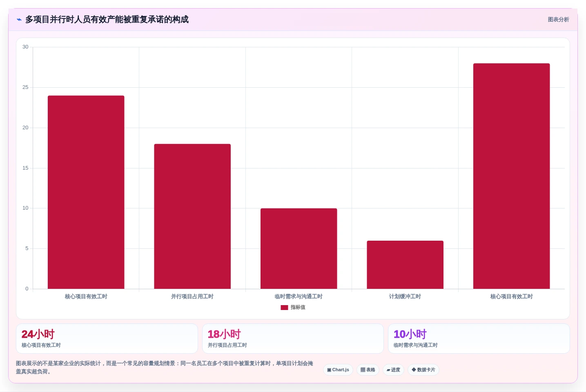Click the x-axis label 并行项目占用工时 under the chart
The height and width of the screenshot is (392, 586).
(x=192, y=297)
